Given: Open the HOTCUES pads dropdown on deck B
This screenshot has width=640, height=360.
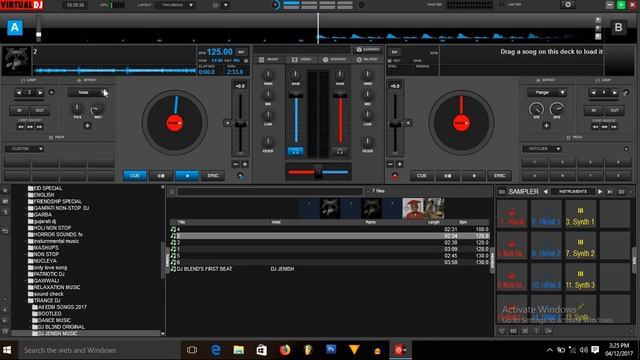Looking at the screenshot, I should point(542,149).
